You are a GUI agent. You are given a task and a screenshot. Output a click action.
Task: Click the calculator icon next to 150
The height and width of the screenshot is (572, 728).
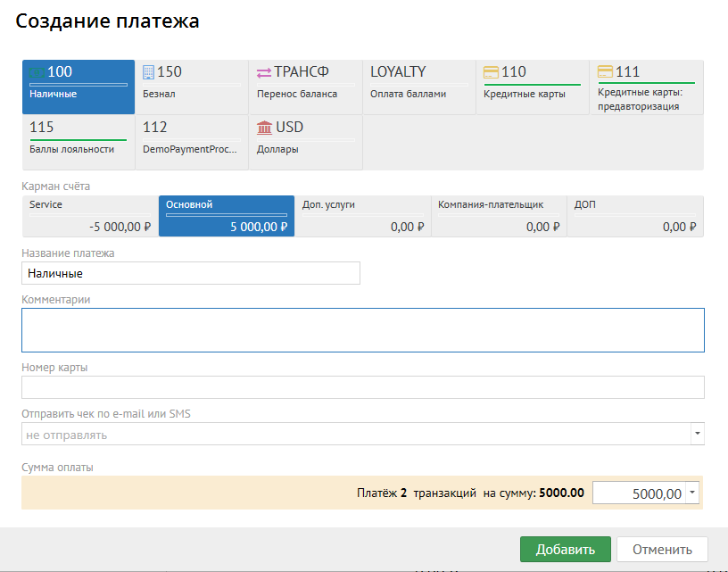click(x=148, y=72)
